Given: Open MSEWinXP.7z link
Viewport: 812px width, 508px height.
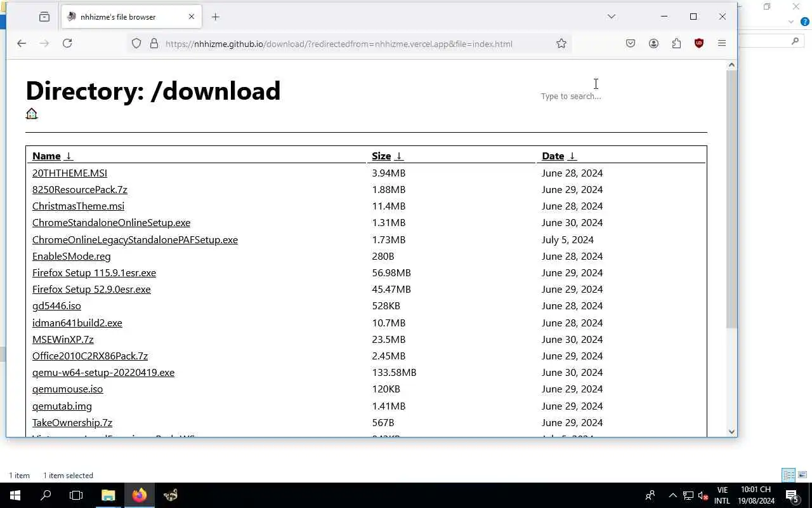Looking at the screenshot, I should pos(63,339).
